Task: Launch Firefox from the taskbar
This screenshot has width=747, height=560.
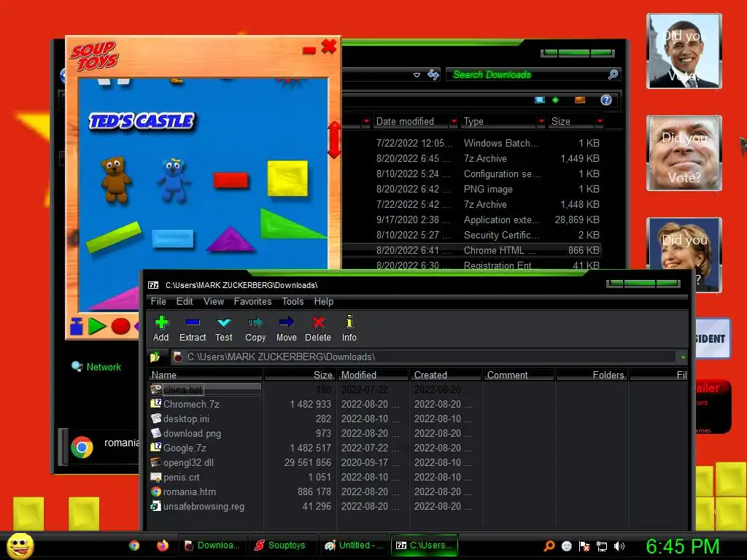Action: click(x=163, y=545)
